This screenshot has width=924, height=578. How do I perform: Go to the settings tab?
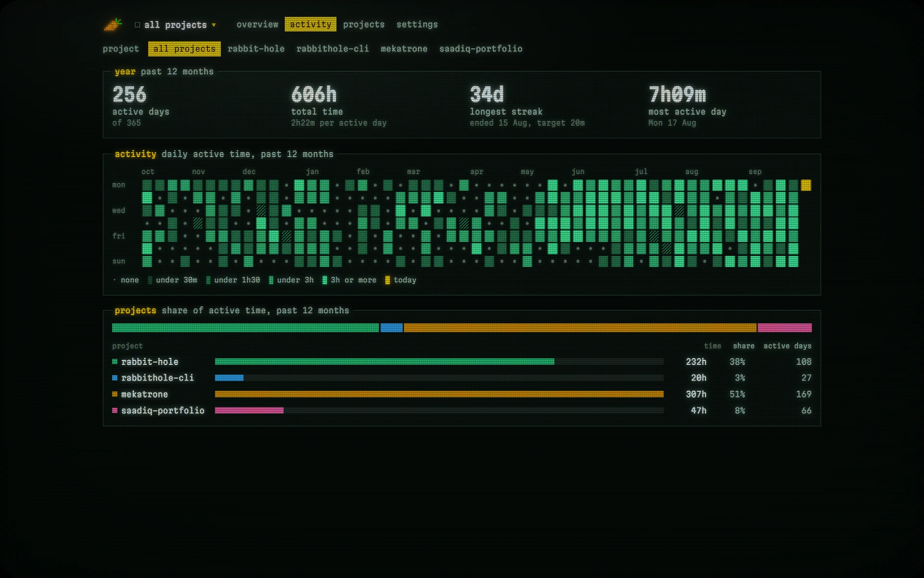click(417, 25)
